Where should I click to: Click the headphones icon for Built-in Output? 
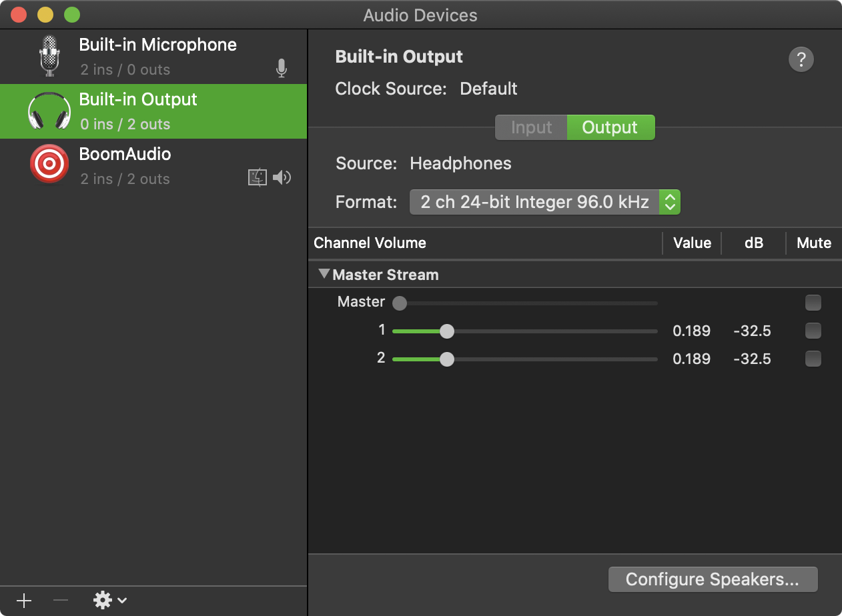(x=49, y=111)
